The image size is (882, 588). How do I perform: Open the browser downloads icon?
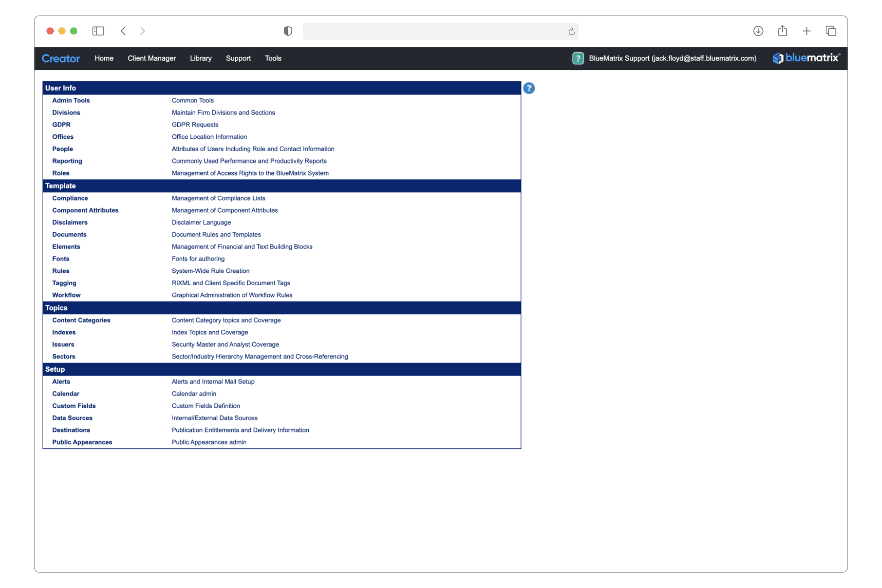point(758,31)
